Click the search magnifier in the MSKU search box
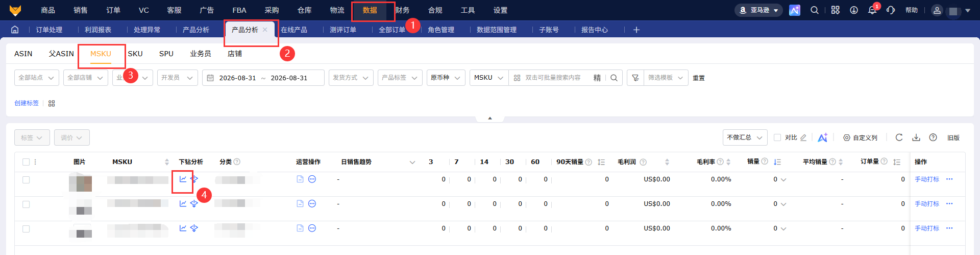980x255 pixels. (x=614, y=78)
